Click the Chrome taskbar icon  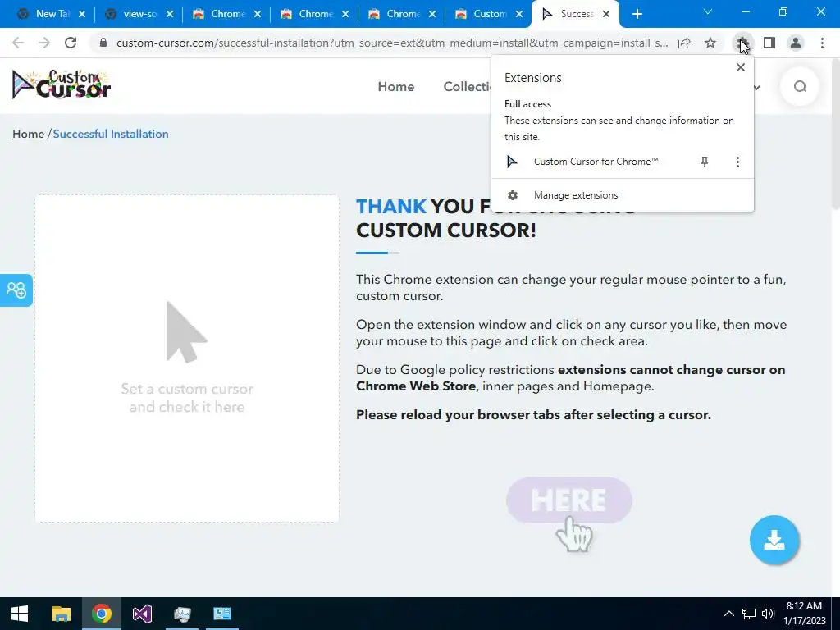pos(101,614)
